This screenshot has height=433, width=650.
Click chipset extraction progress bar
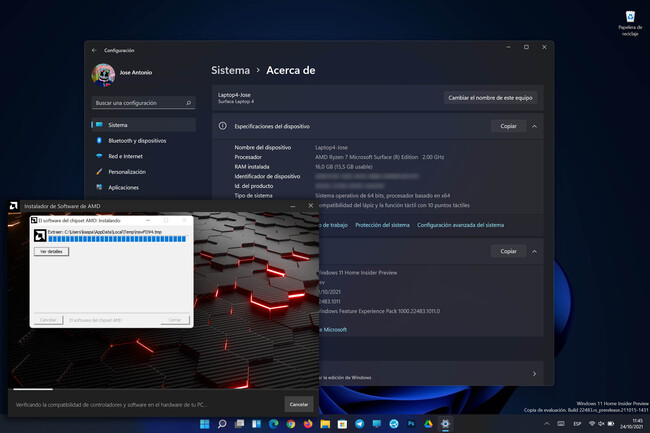point(117,239)
